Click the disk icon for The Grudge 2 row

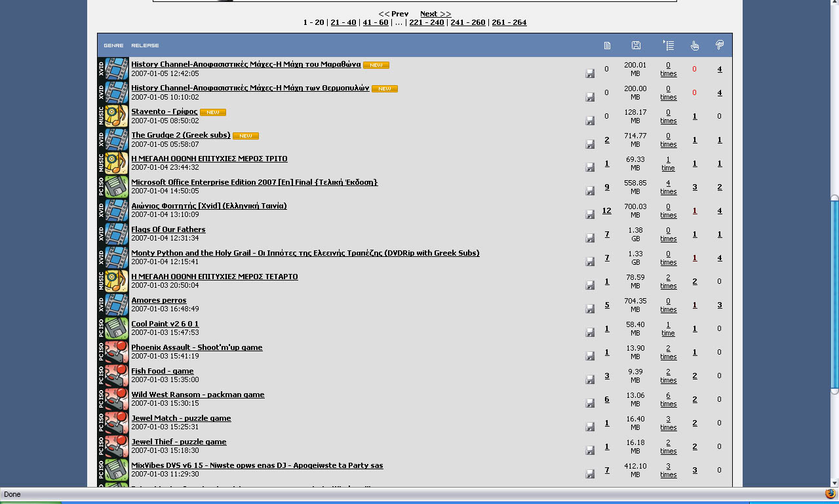[590, 144]
